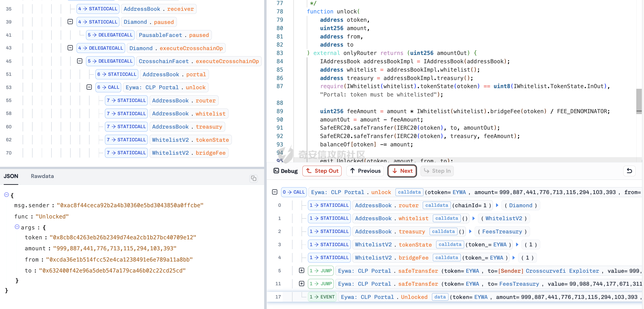Image resolution: width=644 pixels, height=309 pixels.
Task: Click arrow after AddressBook router calldata
Action: coord(497,205)
